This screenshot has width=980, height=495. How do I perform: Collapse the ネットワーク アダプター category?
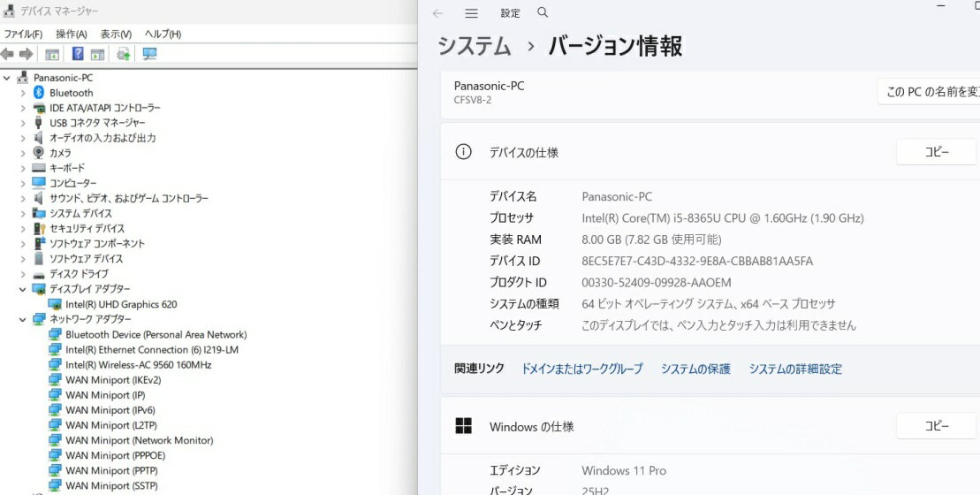[23, 319]
